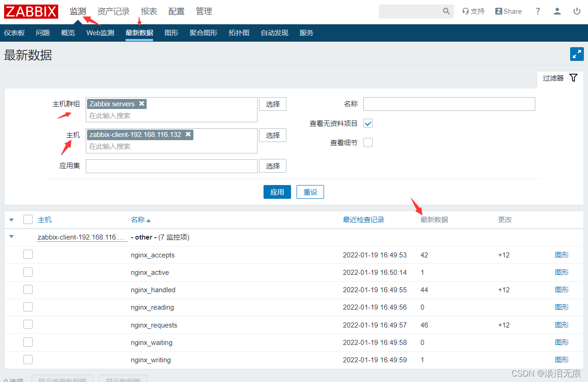Toggle show items without data checkbox
Image resolution: width=588 pixels, height=382 pixels.
[x=368, y=123]
